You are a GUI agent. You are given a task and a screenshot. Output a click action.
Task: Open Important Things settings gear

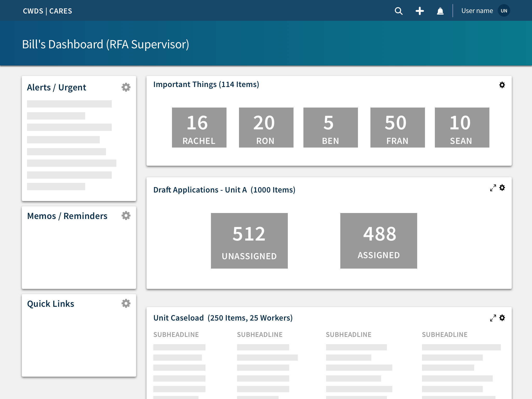[502, 85]
